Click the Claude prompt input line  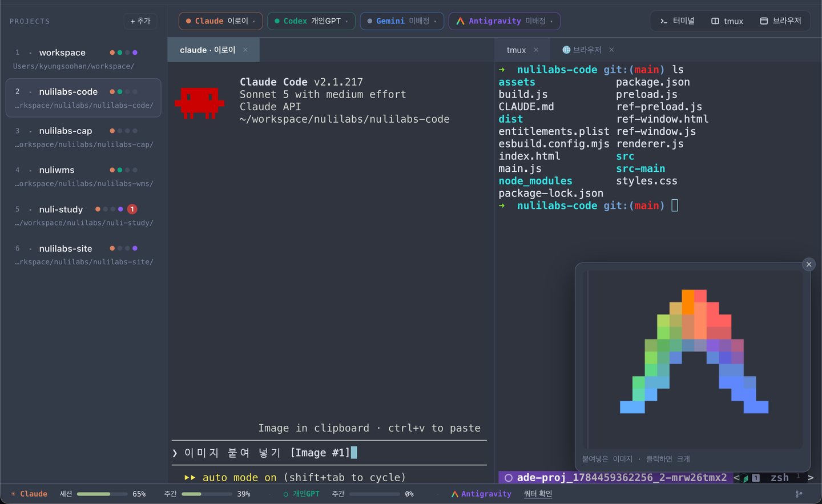pyautogui.click(x=329, y=453)
